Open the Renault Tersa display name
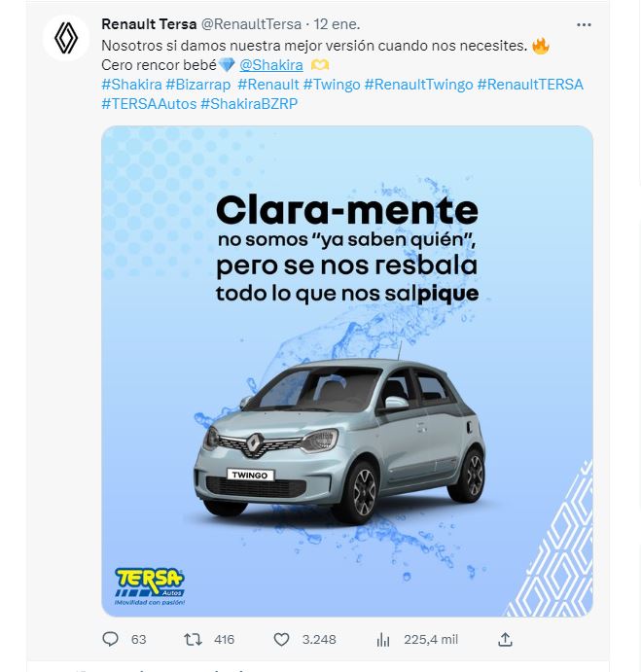 (x=149, y=24)
